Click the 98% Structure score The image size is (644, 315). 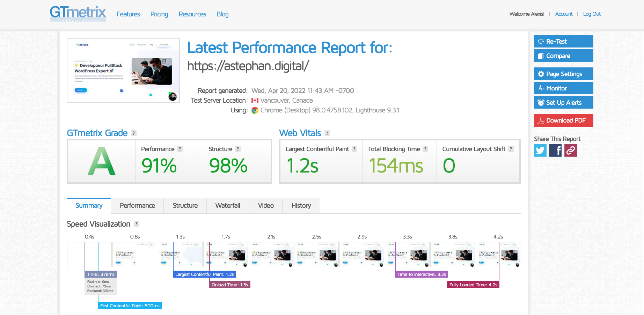[228, 166]
